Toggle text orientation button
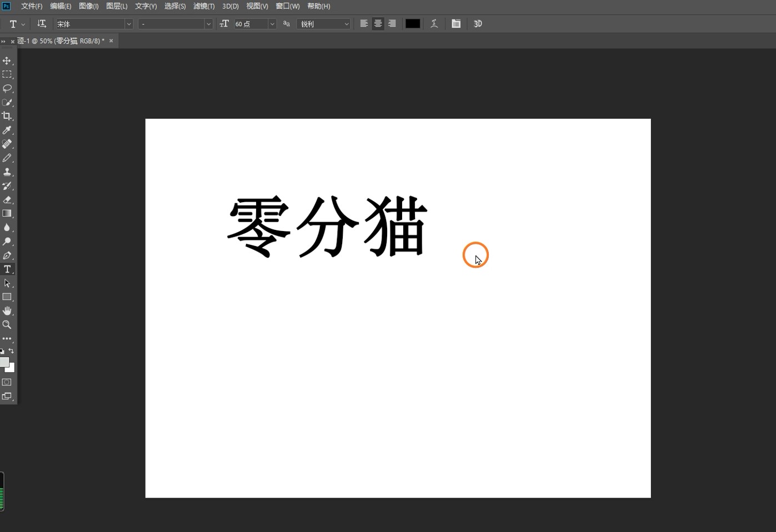The width and height of the screenshot is (776, 532). 42,24
